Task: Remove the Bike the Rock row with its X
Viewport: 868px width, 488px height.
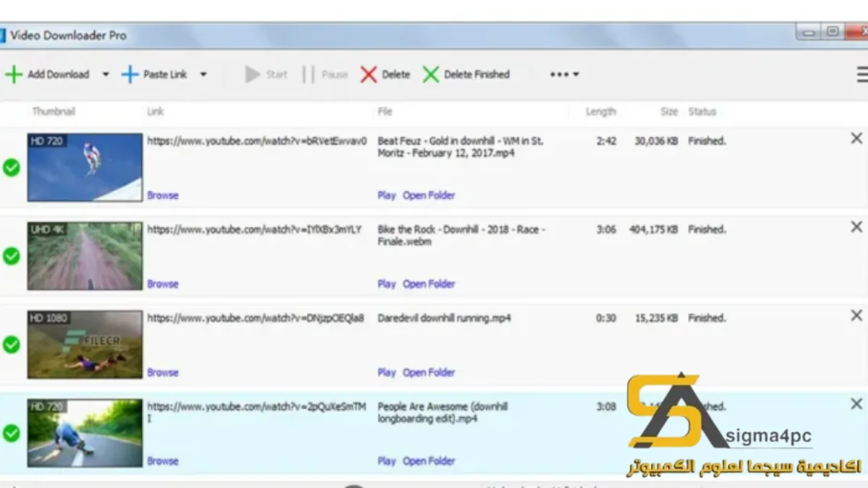Action: tap(856, 227)
